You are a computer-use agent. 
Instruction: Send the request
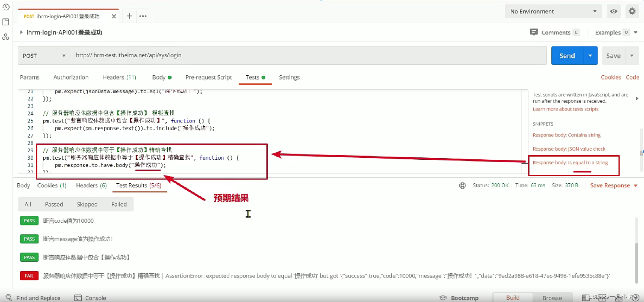click(567, 55)
